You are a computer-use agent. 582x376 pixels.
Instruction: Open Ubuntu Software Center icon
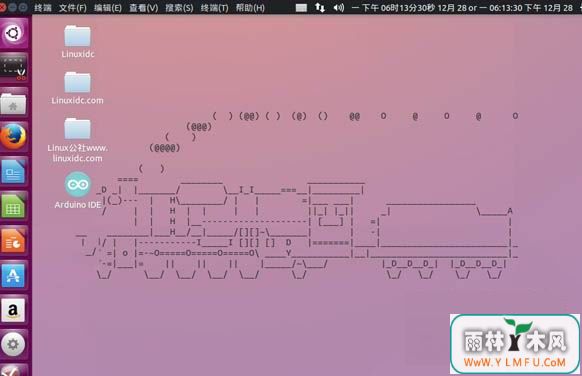pos(13,275)
